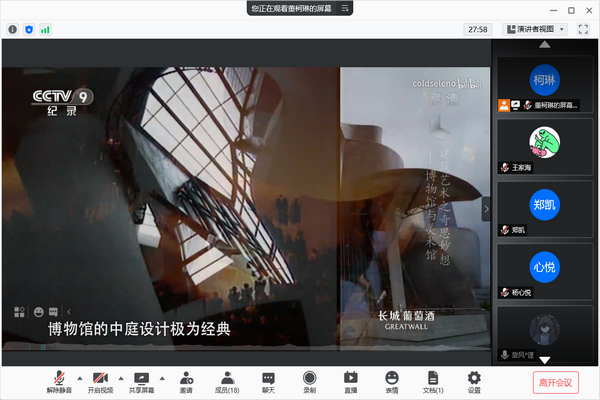Check the green network signal icon
The image size is (600, 400).
45,29
